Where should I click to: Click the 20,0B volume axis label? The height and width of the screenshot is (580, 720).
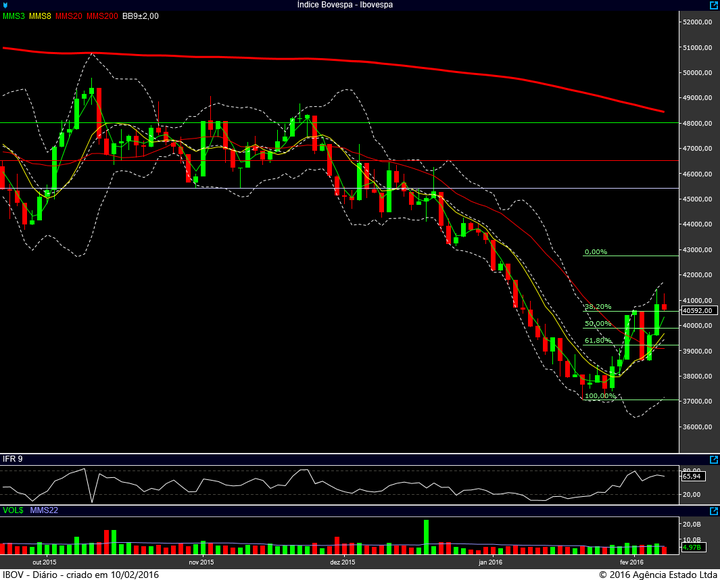[692, 524]
